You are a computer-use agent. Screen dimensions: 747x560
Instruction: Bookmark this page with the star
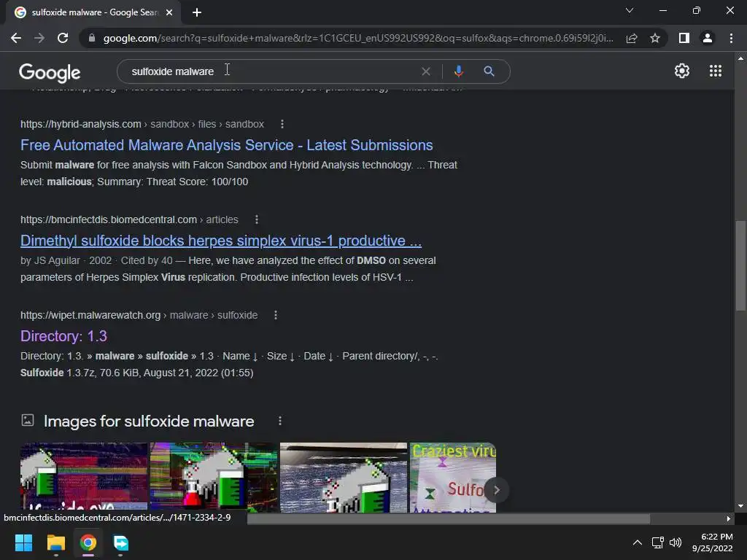point(655,38)
